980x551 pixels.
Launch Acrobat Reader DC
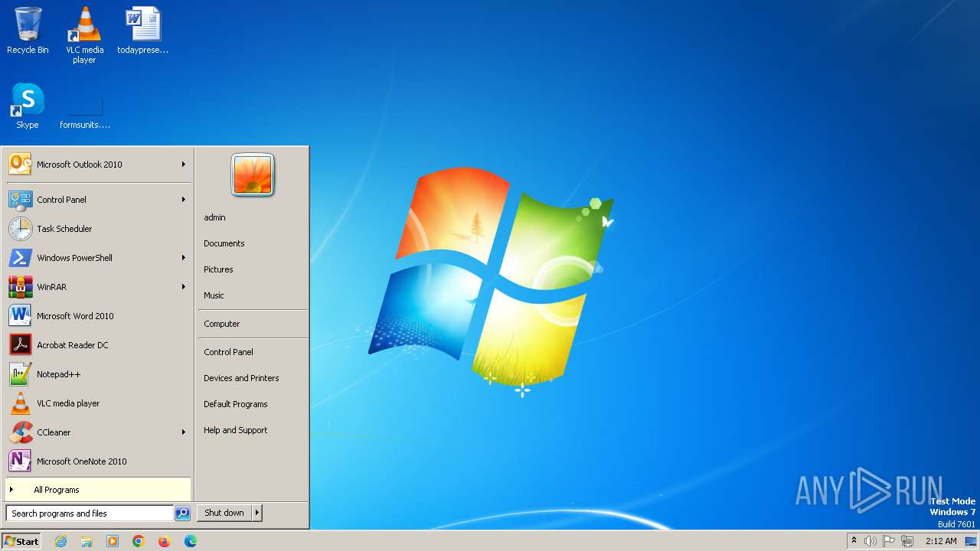coord(99,345)
